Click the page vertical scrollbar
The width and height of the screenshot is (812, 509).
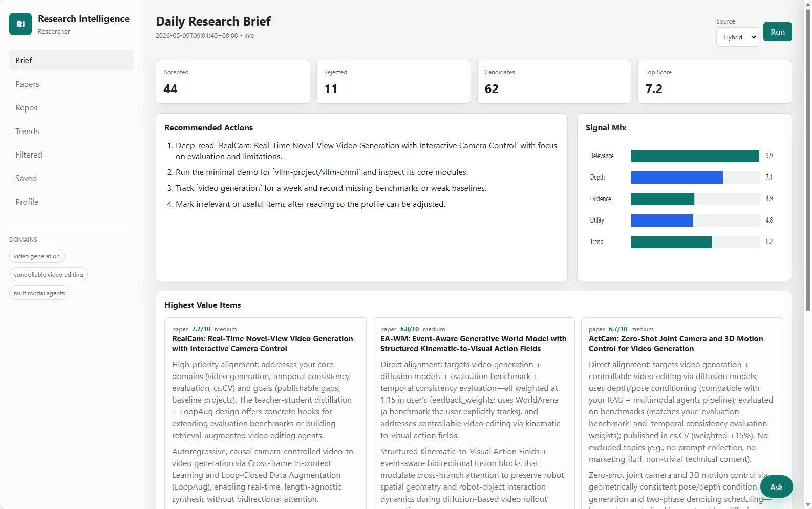coord(808,160)
